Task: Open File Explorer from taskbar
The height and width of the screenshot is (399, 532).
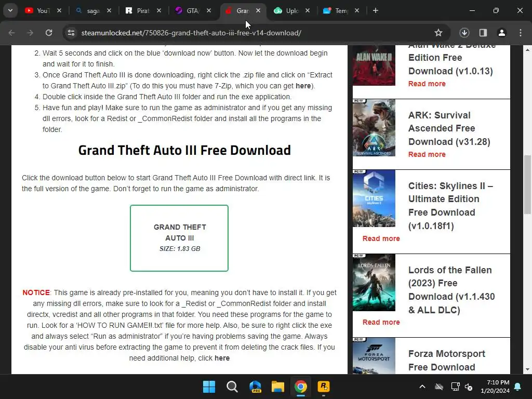Action: click(x=278, y=387)
